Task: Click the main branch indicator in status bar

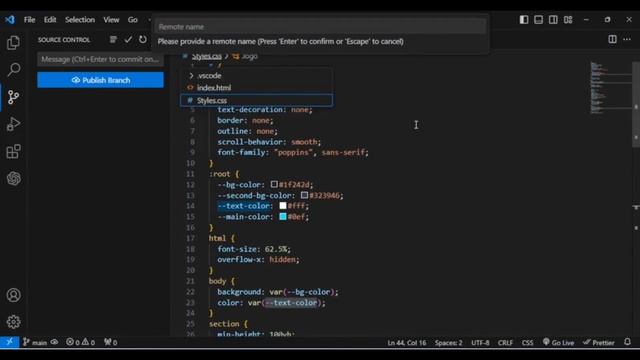Action: point(35,342)
